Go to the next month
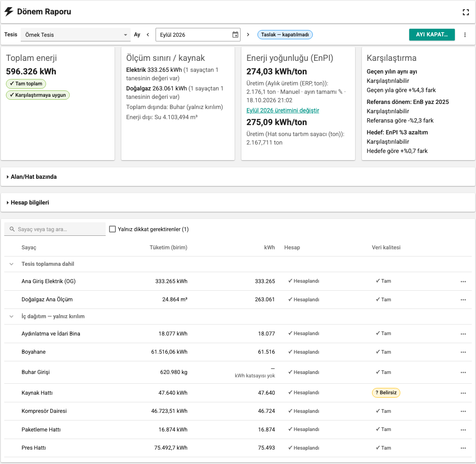The width and height of the screenshot is (476, 464). coord(248,35)
